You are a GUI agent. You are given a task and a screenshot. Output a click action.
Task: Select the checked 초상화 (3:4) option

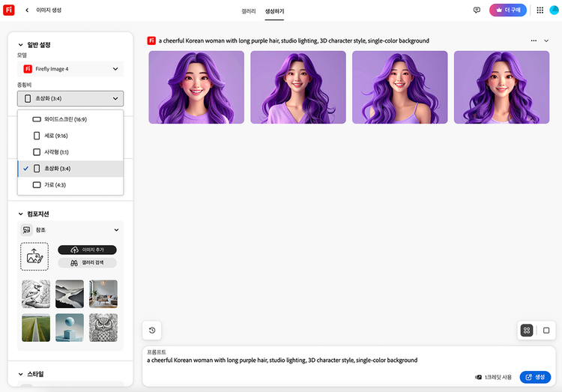point(70,169)
